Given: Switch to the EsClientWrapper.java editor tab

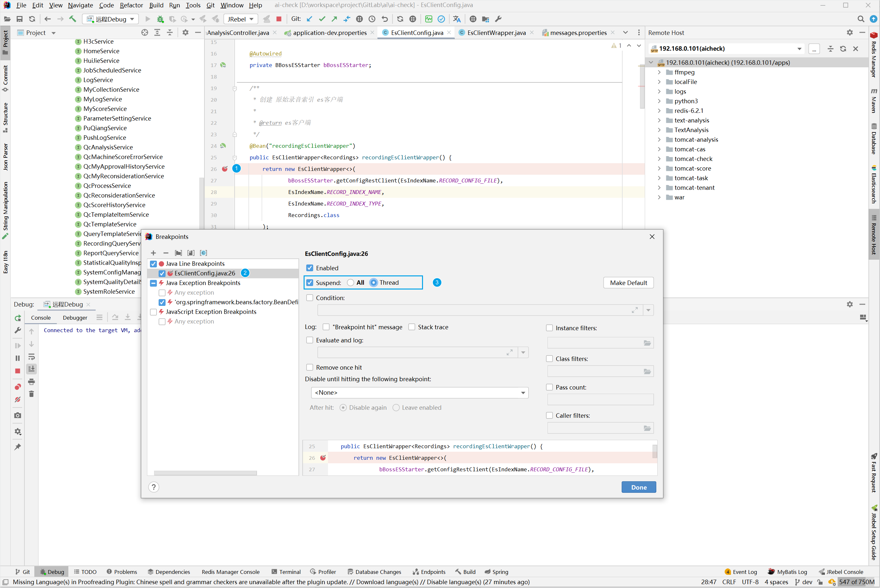Looking at the screenshot, I should [496, 33].
